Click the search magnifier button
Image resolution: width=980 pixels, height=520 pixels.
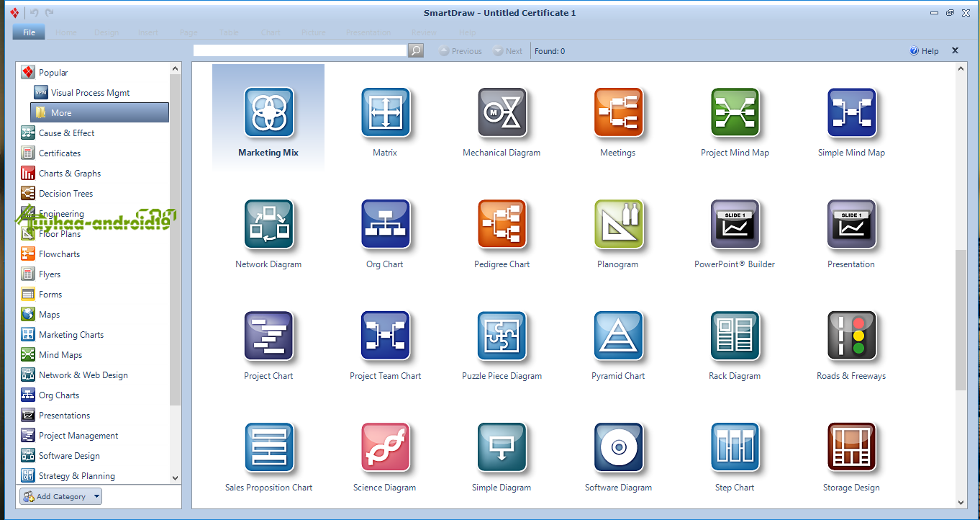click(x=416, y=50)
